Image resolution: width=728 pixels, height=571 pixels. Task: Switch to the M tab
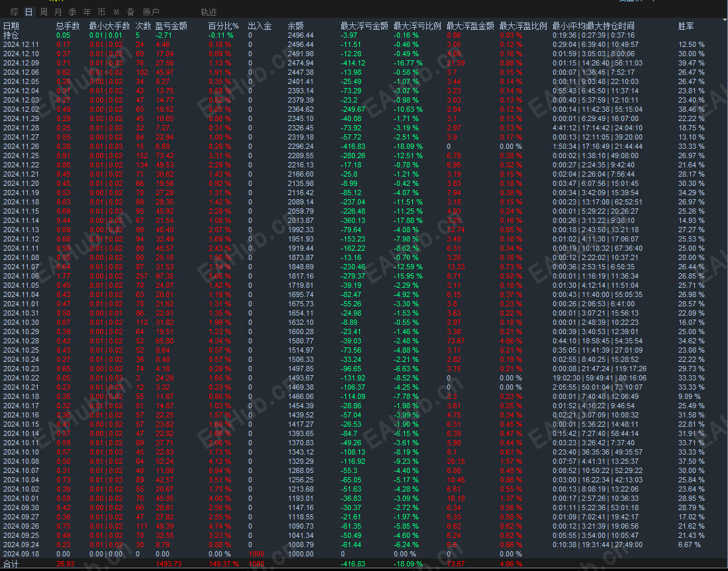tap(116, 12)
